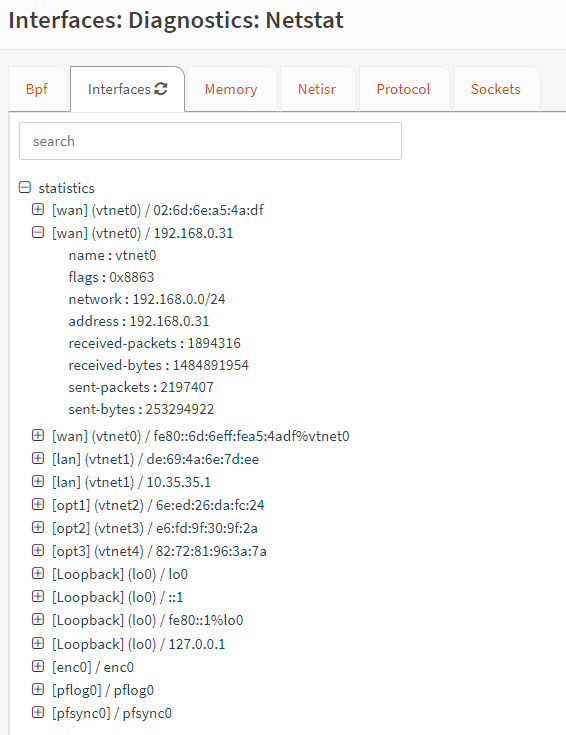
Task: Focus the search input field
Action: 210,141
